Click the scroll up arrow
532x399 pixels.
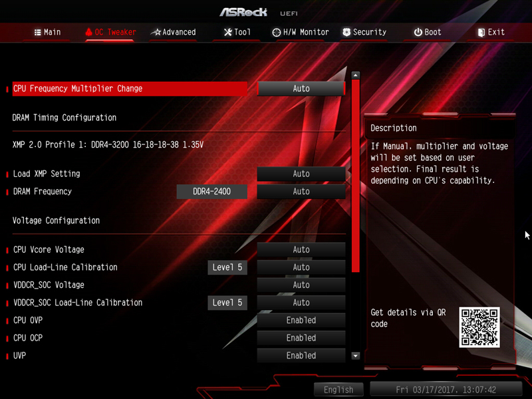(356, 75)
